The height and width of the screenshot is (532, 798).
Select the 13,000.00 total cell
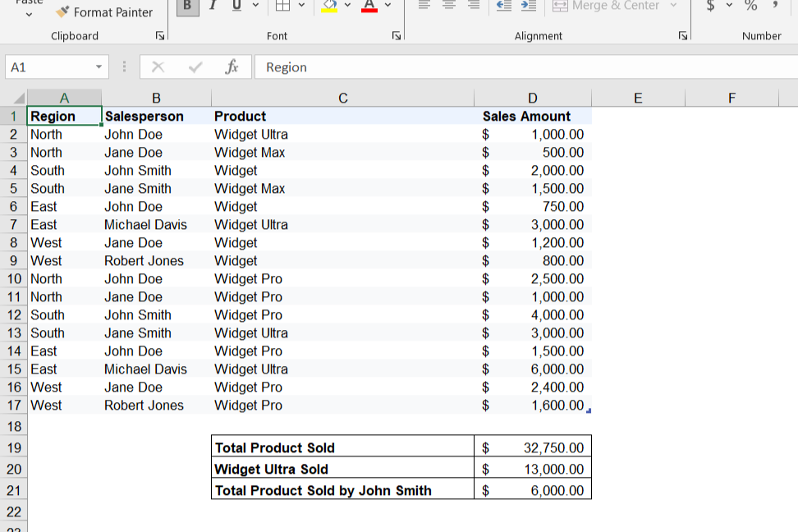click(x=532, y=469)
